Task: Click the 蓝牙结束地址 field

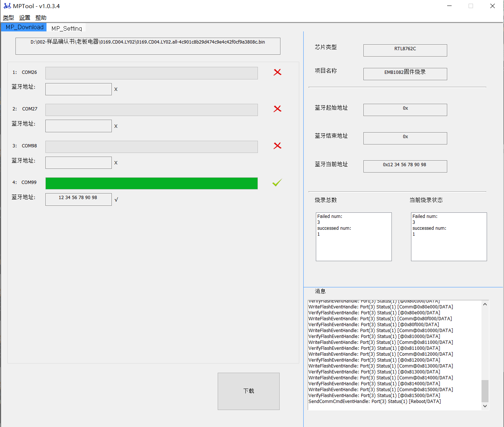Action: pos(405,138)
